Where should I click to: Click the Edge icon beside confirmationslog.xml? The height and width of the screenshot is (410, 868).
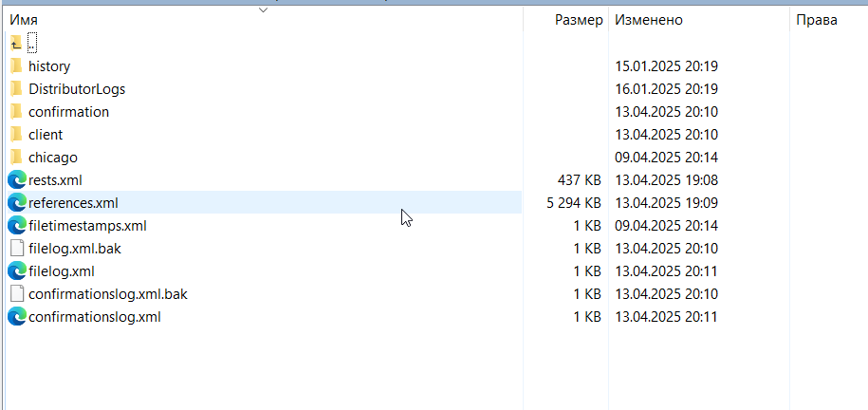pyautogui.click(x=17, y=317)
